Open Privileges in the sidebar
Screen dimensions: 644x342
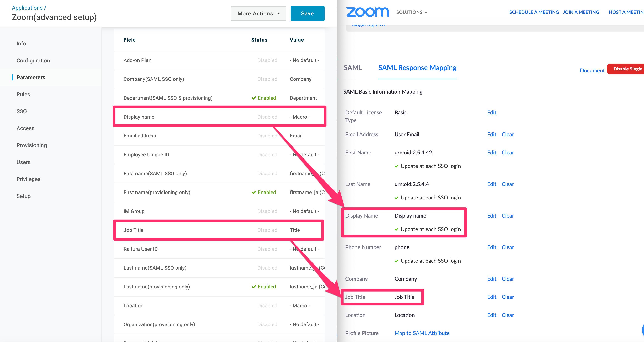(x=28, y=179)
